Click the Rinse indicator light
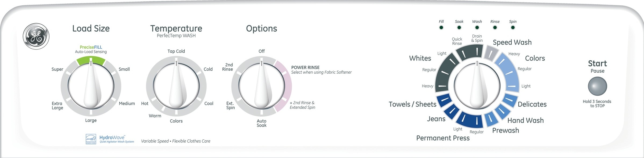Screen dimensions: 644x158 495,27
